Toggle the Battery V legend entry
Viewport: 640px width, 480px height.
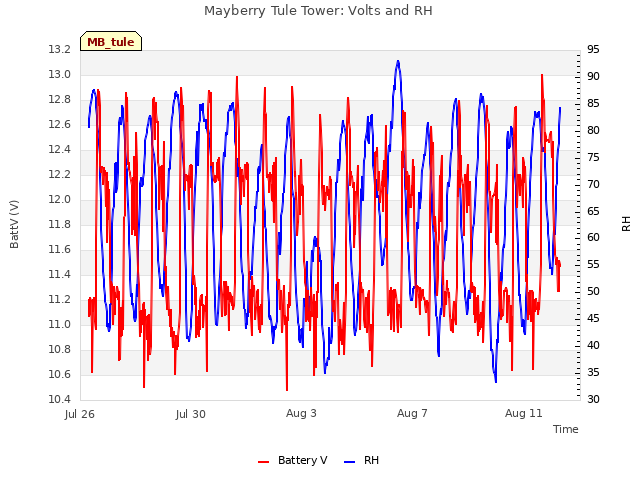click(292, 460)
